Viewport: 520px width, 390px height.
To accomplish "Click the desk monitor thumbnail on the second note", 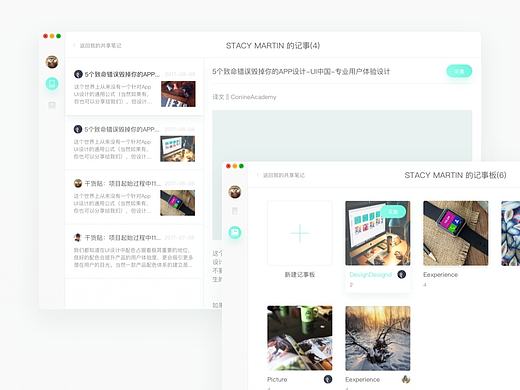I will 177,149.
